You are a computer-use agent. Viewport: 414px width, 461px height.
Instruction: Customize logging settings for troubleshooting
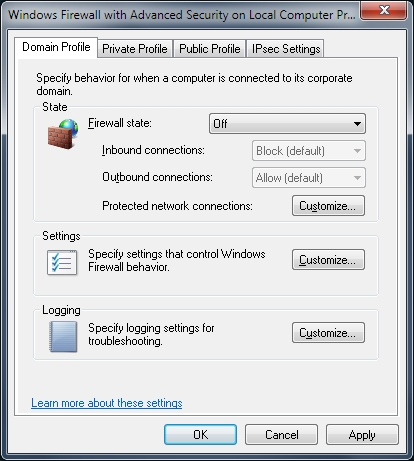click(328, 332)
